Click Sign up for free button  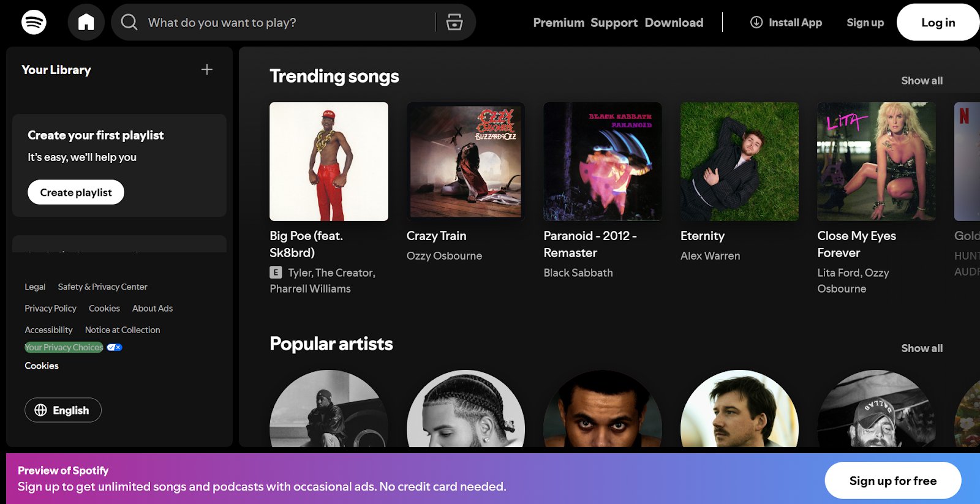pos(893,481)
